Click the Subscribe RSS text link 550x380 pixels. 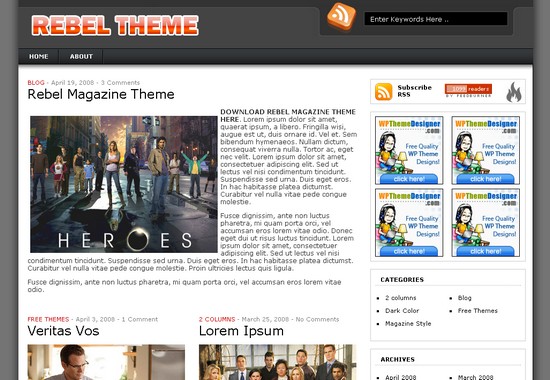point(414,91)
